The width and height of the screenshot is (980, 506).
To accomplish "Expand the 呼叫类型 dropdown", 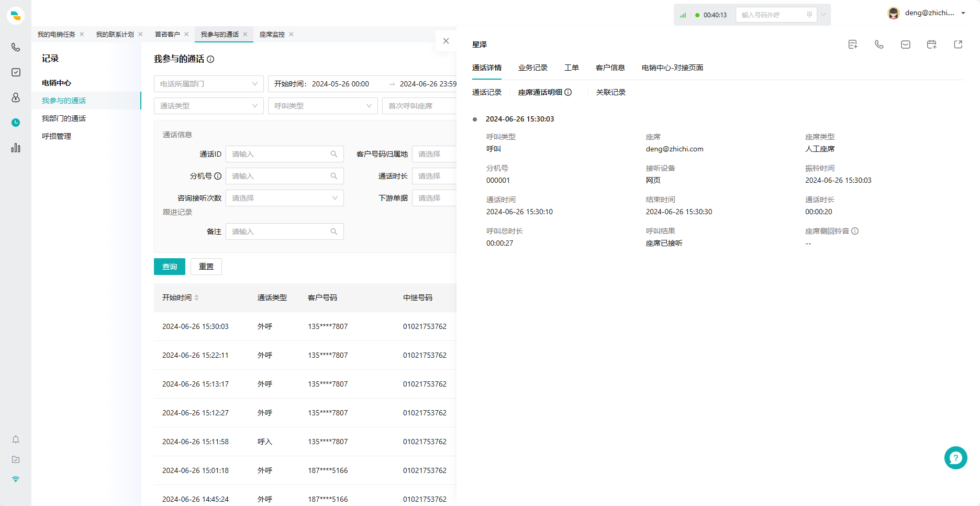I will [x=323, y=106].
